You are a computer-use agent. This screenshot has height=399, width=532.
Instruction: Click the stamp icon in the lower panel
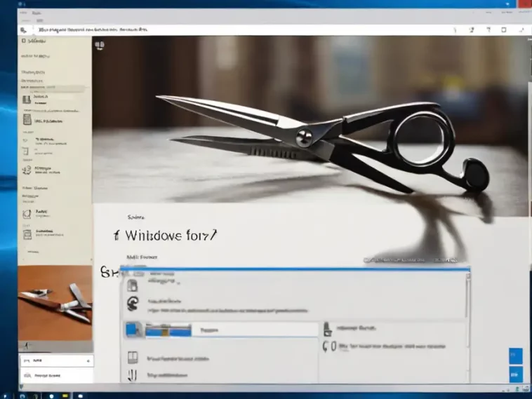pos(327,329)
